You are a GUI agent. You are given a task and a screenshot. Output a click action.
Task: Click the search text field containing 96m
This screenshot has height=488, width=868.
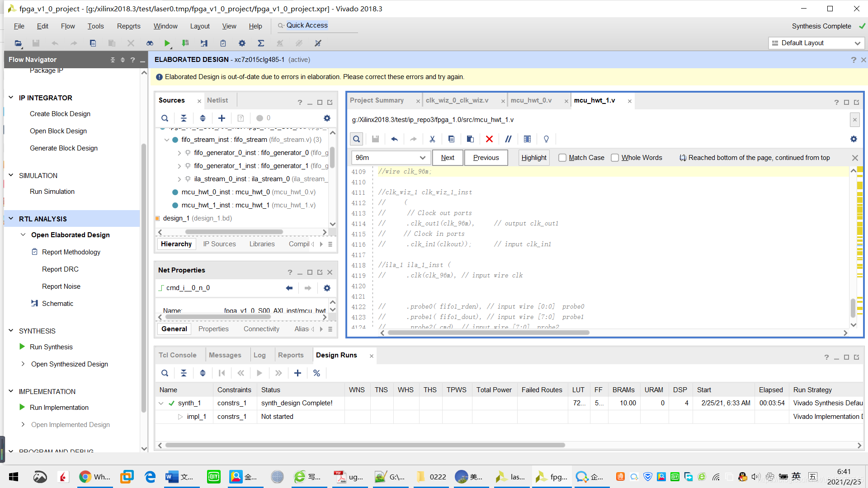pos(384,158)
